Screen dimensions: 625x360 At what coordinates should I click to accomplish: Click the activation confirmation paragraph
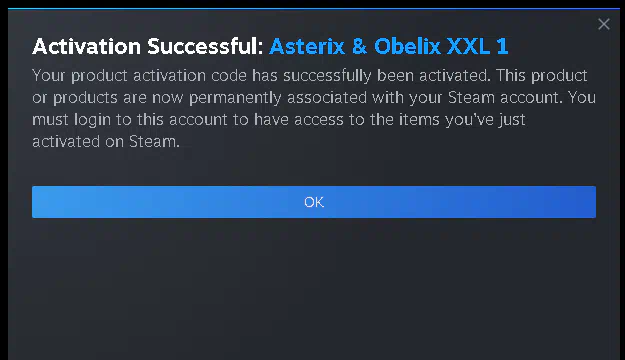point(314,108)
